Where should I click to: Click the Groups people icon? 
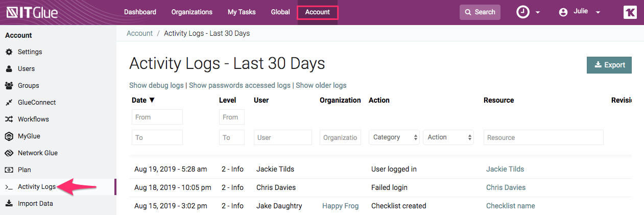coord(9,86)
